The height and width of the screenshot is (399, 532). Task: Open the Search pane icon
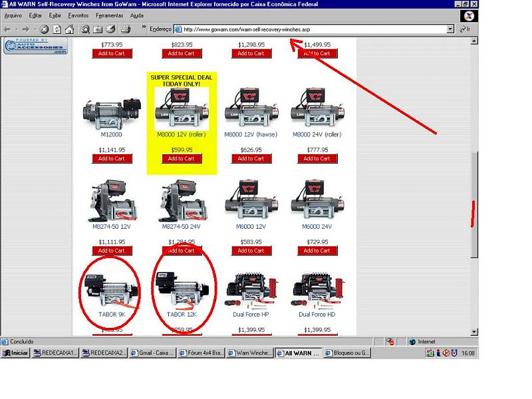(85, 29)
